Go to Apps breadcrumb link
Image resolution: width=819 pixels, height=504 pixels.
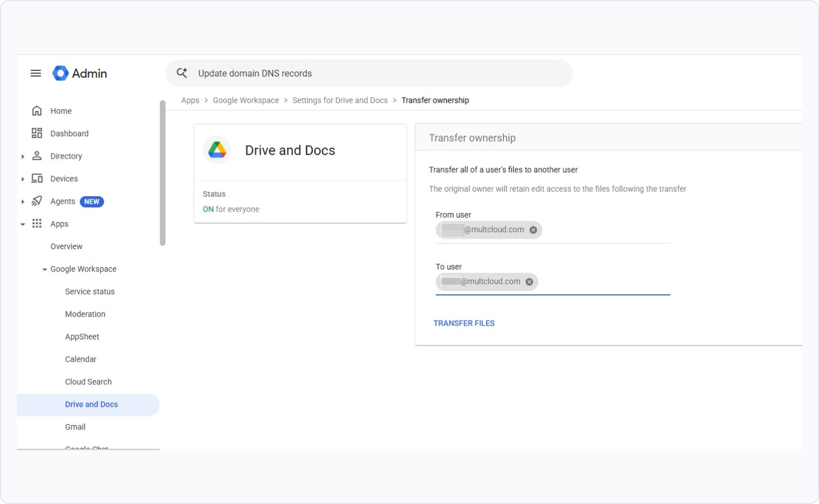(x=190, y=100)
